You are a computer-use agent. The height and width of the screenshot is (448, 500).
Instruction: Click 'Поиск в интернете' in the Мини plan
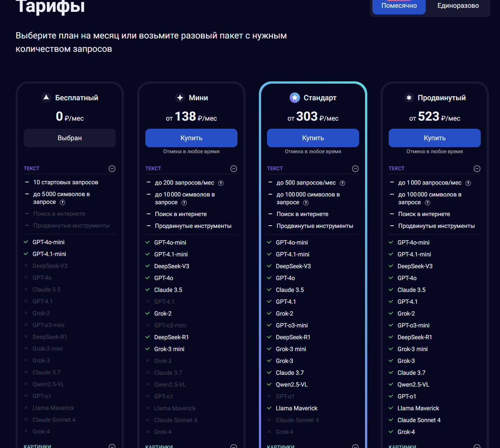pos(181,214)
